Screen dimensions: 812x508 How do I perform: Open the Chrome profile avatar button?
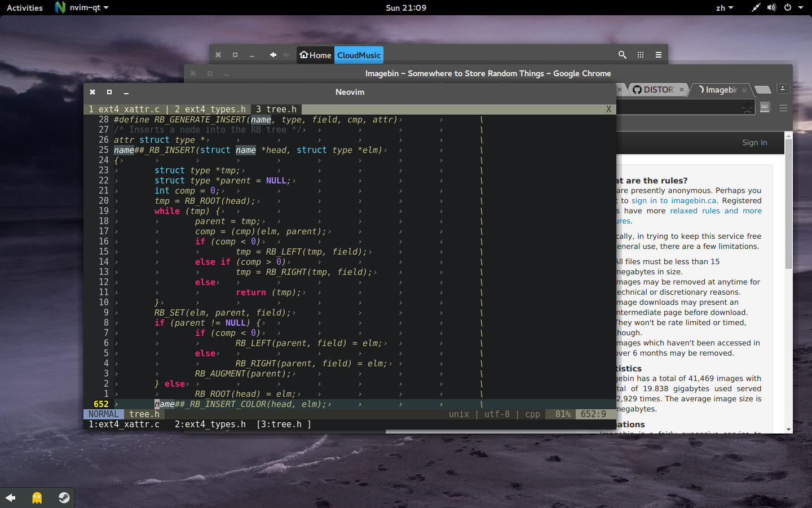(783, 88)
